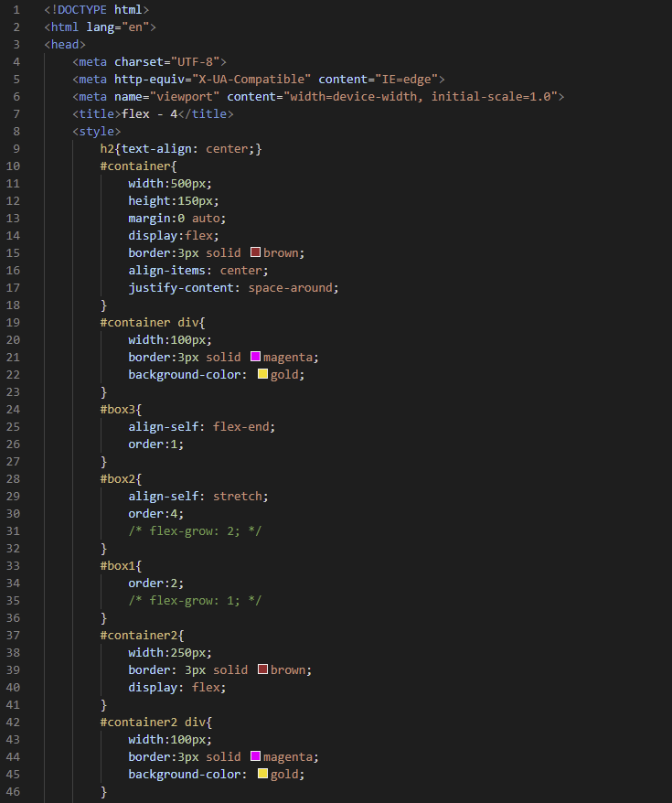Click the 'margin:0 auto;' declaration
672x803 pixels.
point(177,219)
